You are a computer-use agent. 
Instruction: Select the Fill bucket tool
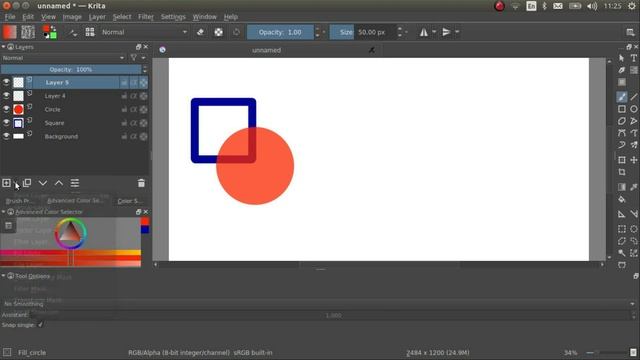coord(622,199)
